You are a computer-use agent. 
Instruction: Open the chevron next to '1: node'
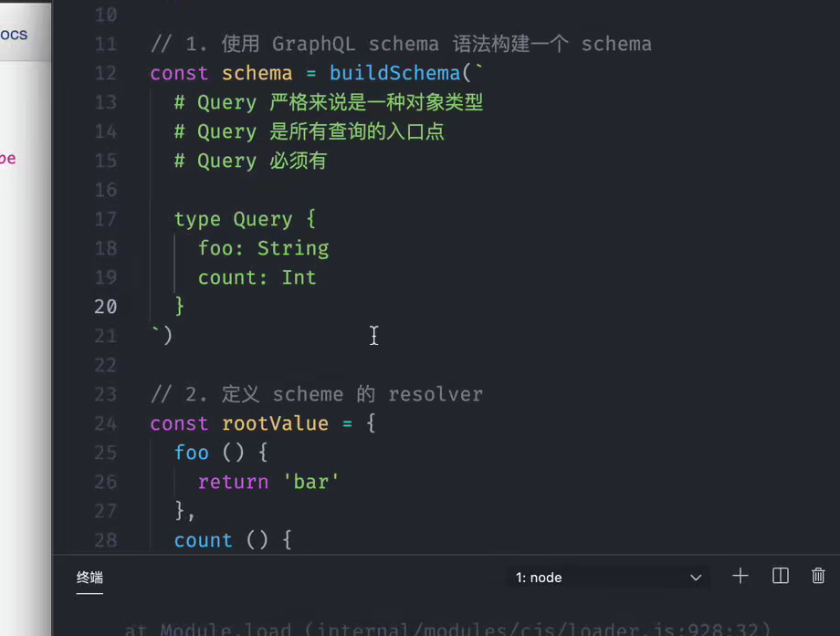(696, 577)
